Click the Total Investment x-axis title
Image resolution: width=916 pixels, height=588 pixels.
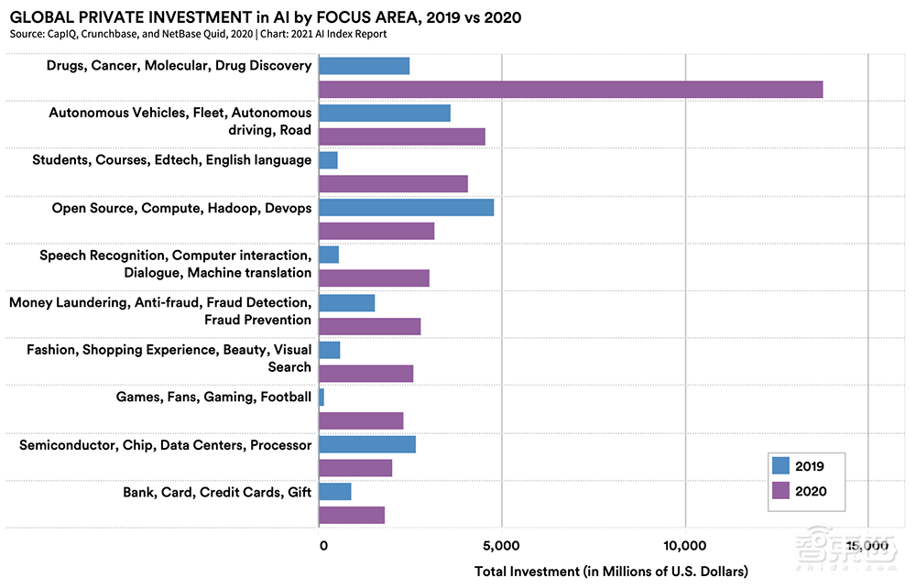[x=611, y=572]
